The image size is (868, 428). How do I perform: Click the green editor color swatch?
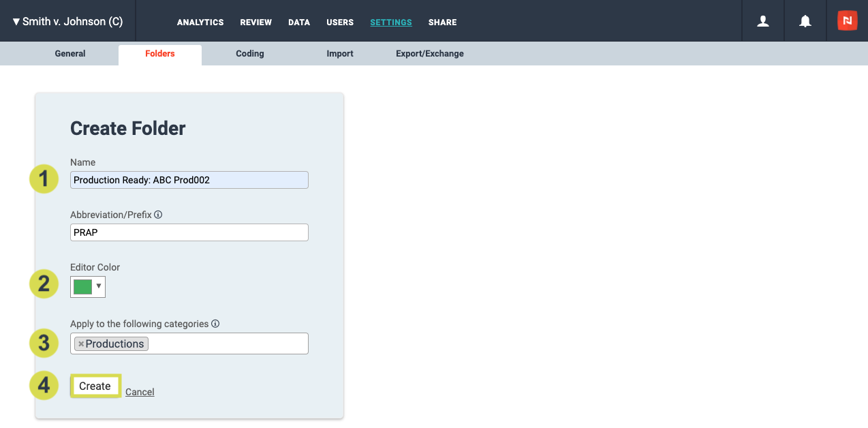tap(82, 286)
